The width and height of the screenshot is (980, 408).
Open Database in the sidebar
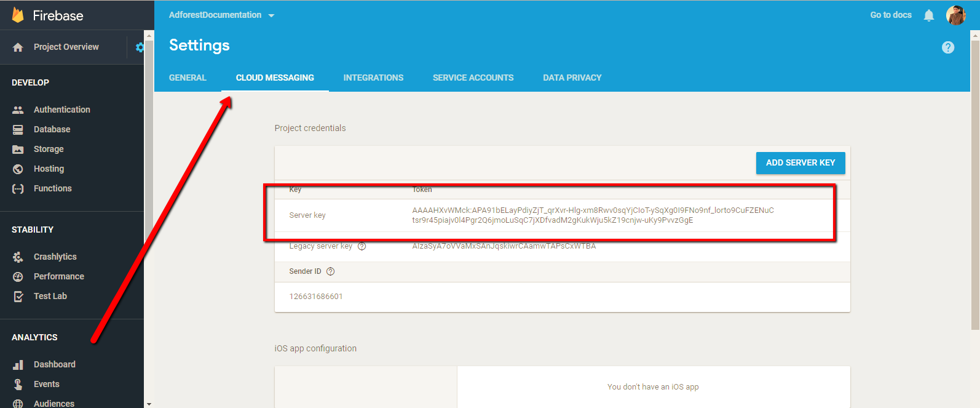[52, 129]
